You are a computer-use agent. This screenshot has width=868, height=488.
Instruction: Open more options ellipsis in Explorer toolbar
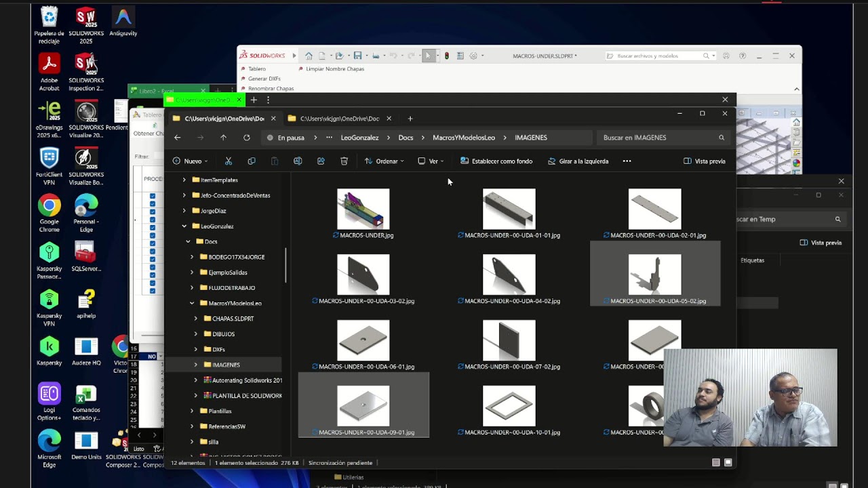[x=627, y=161]
